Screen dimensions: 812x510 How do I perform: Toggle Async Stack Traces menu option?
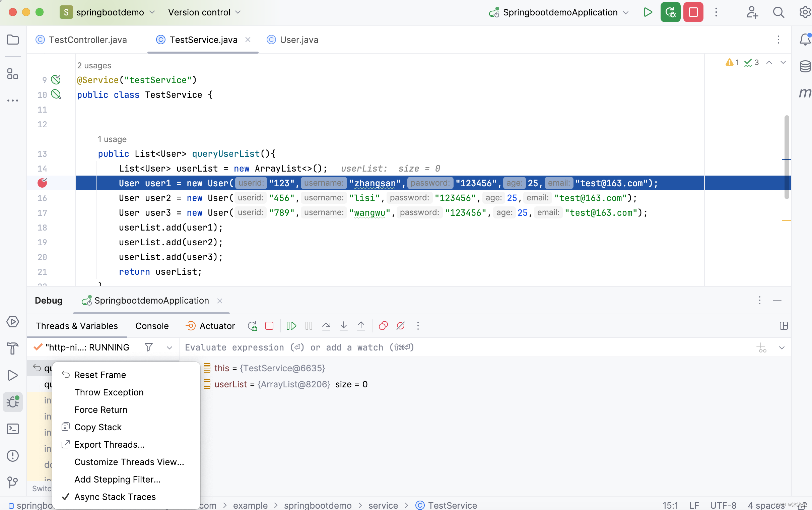tap(115, 497)
